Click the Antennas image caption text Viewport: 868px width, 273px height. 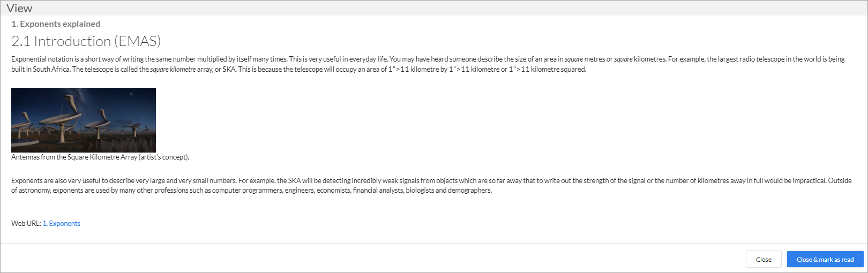coord(100,157)
